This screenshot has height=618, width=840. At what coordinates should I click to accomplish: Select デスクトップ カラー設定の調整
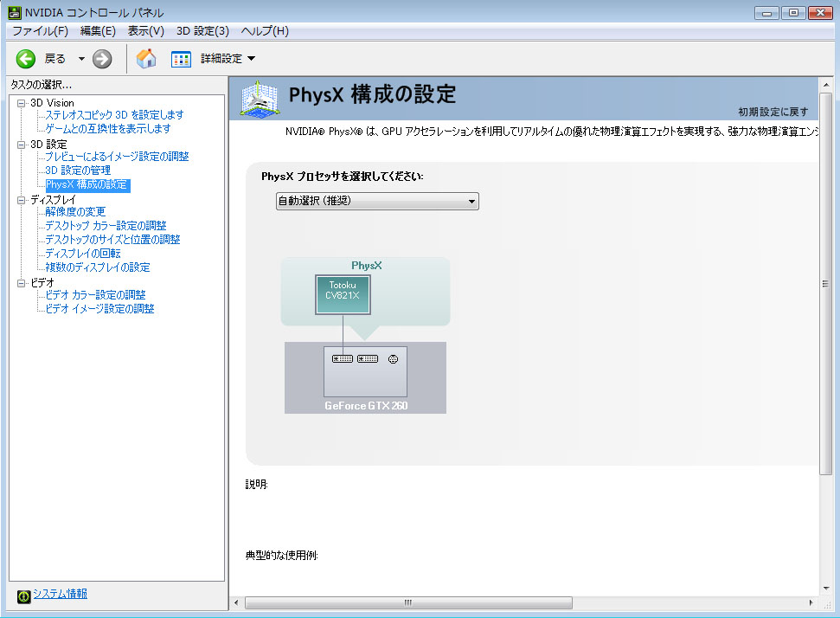[x=106, y=226]
